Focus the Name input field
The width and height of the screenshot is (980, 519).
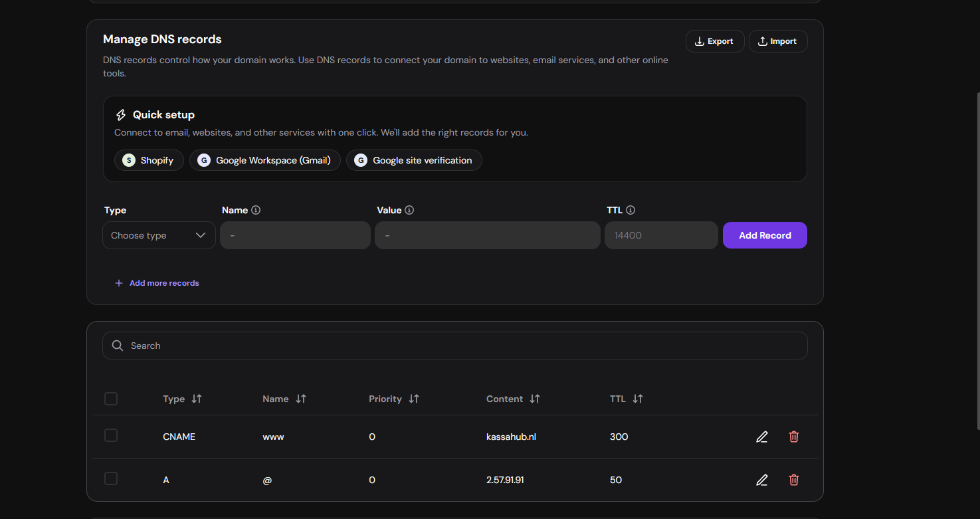(x=295, y=235)
